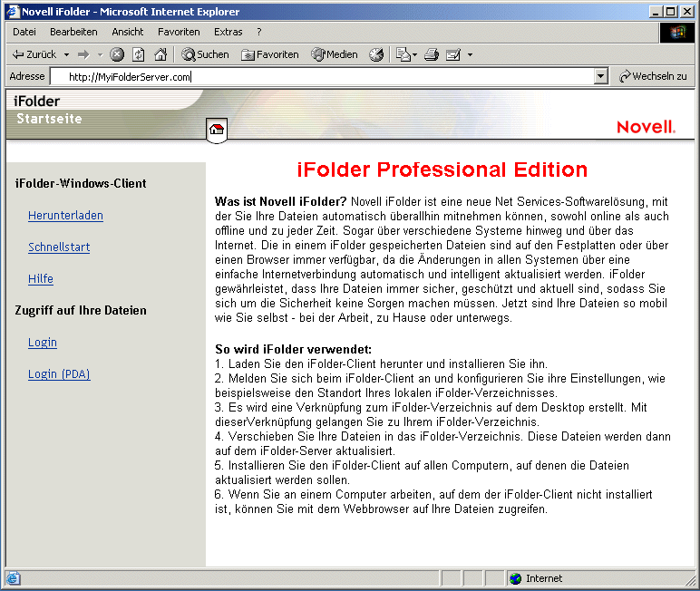Open the Edit icon dropdown arrow
Image resolution: width=700 pixels, height=591 pixels.
pos(470,55)
